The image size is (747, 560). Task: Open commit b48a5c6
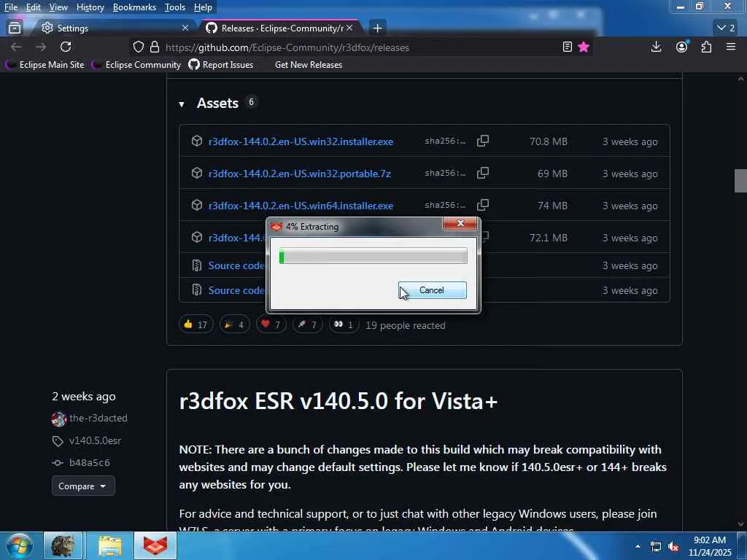[90, 462]
